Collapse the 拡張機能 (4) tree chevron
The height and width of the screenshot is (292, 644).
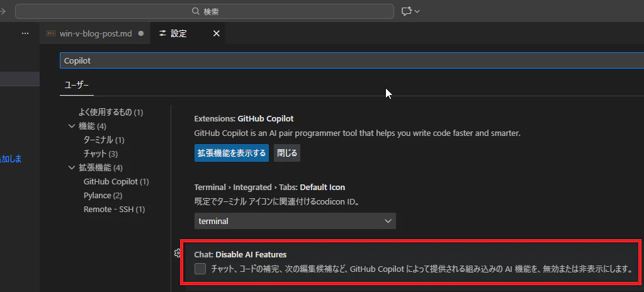click(72, 167)
